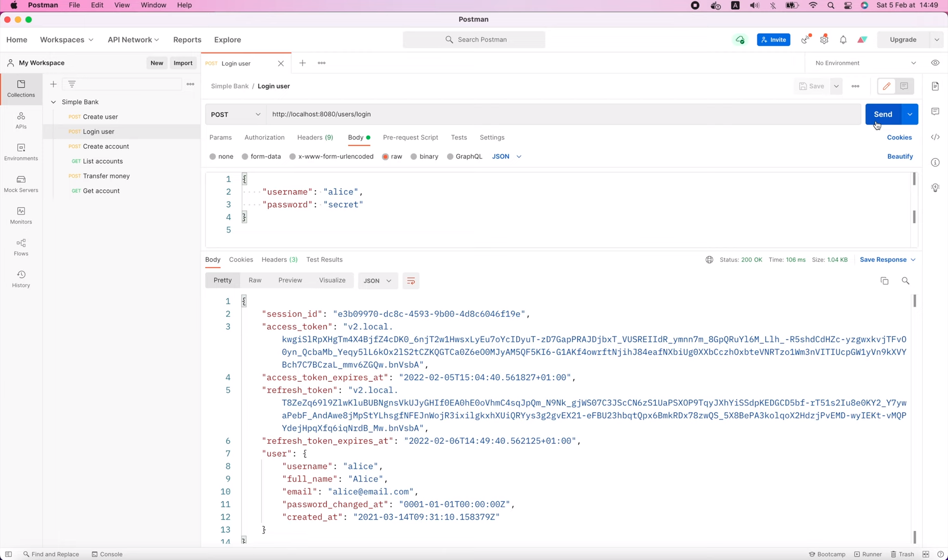This screenshot has height=560, width=948.
Task: Toggle the sidebar via bottom-left status icon
Action: coord(8,554)
